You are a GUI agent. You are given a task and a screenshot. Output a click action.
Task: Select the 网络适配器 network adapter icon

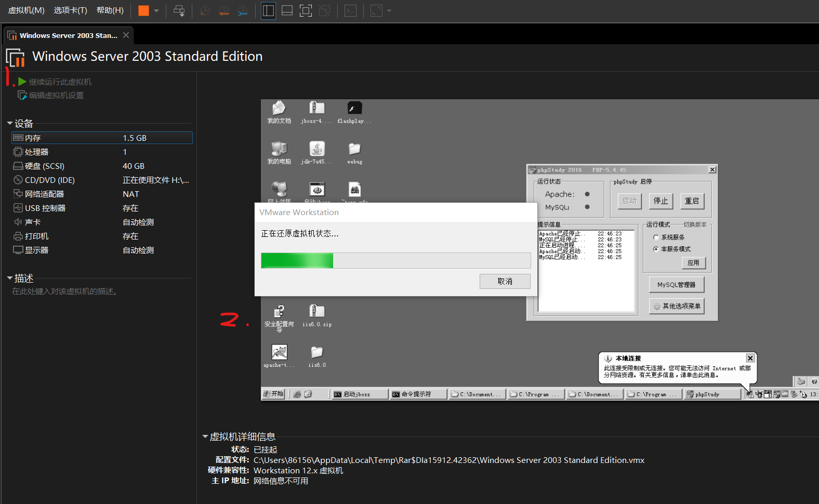18,194
